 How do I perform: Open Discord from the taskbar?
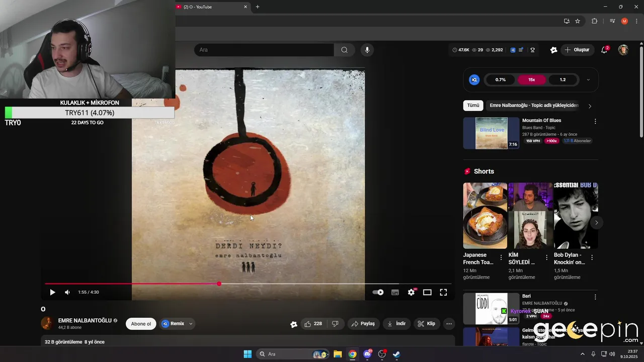[367, 354]
